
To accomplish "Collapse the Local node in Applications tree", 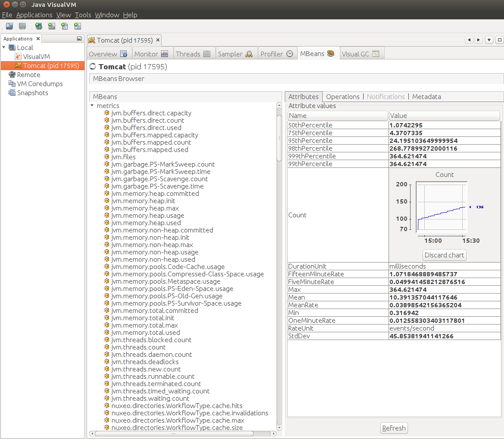I will pos(4,47).
